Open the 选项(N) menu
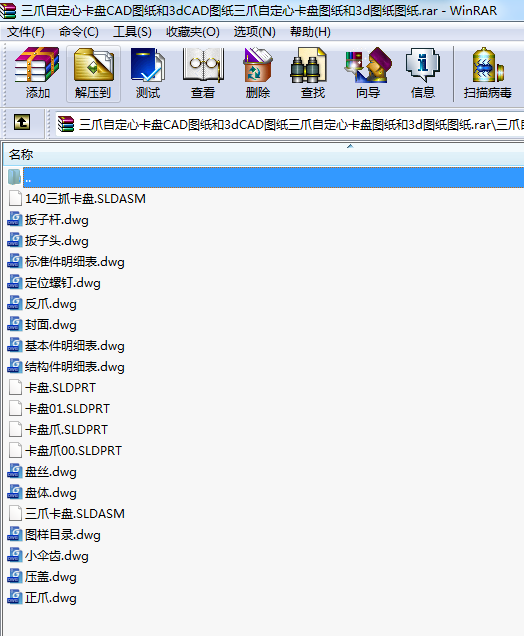The width and height of the screenshot is (524, 636). point(254,32)
